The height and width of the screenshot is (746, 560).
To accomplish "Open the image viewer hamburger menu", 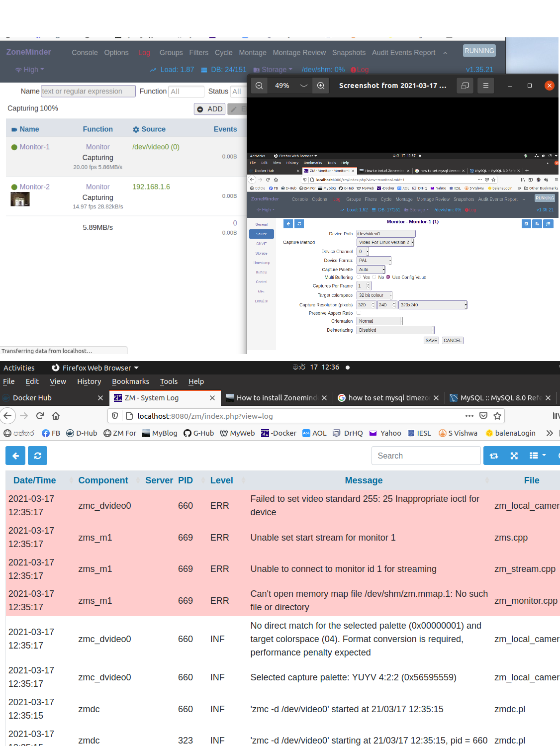I will (486, 86).
